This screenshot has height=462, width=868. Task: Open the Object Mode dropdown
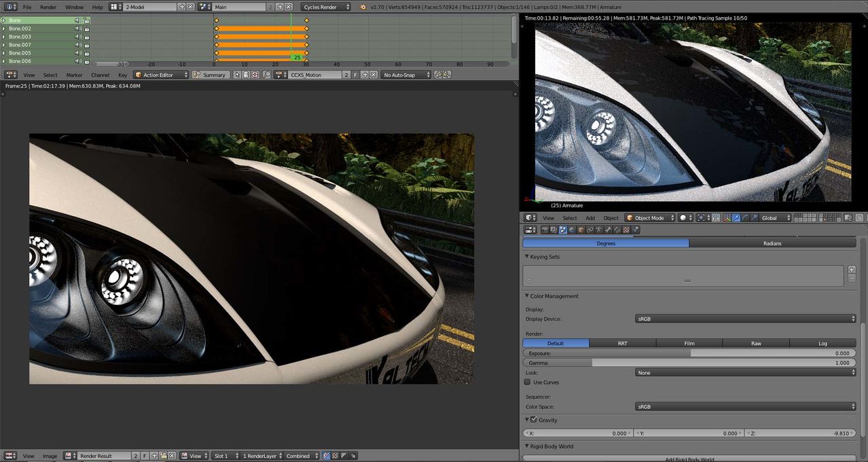coord(649,218)
